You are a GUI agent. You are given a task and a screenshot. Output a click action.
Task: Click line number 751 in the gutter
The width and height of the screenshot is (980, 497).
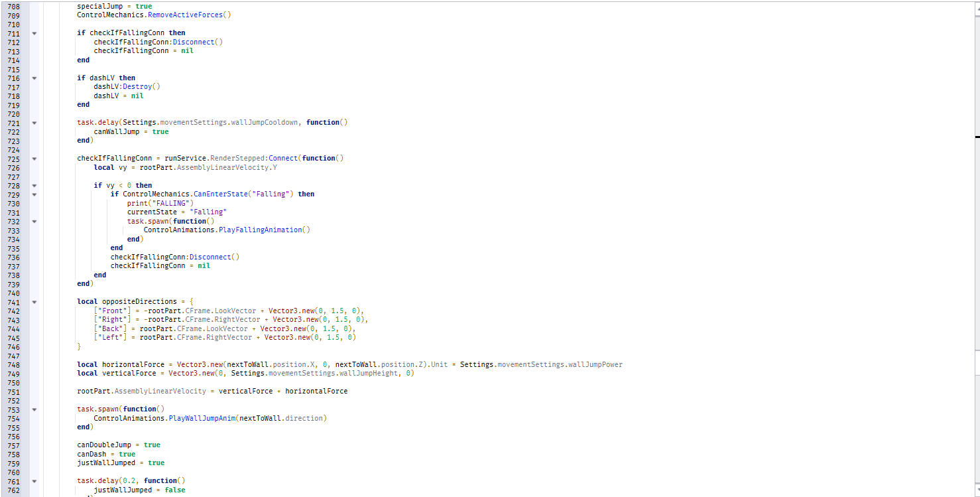[x=13, y=391]
